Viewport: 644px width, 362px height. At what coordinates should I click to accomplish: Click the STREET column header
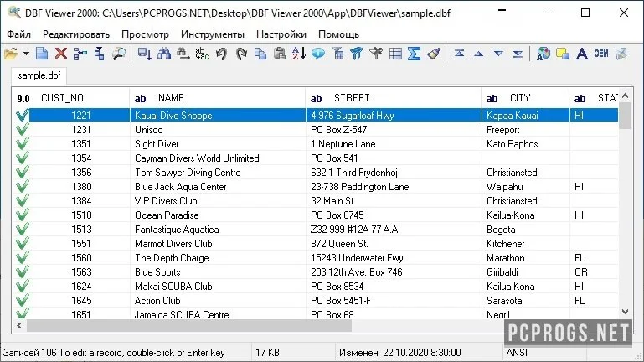click(x=394, y=98)
